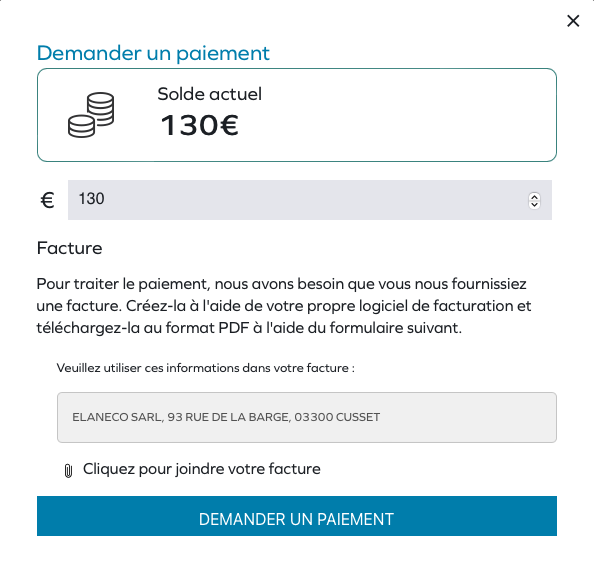Click the paperclip attachment icon
This screenshot has width=594, height=572.
click(68, 470)
